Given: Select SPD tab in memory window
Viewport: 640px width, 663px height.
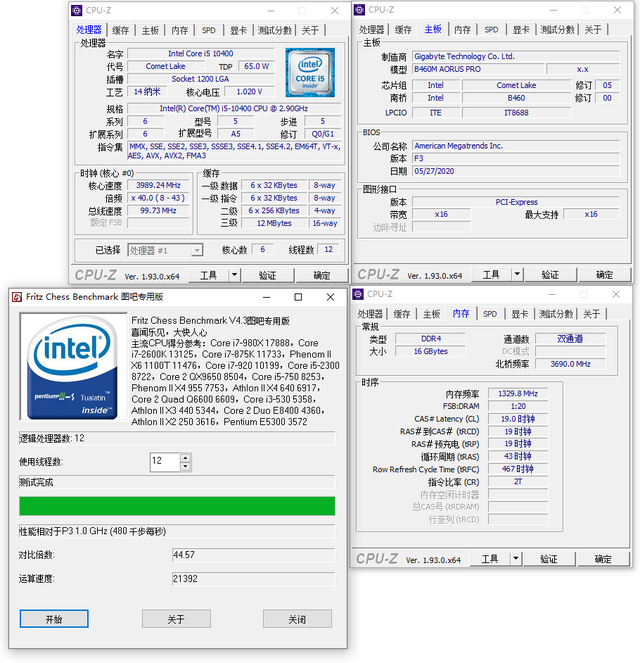Looking at the screenshot, I should click(x=490, y=314).
